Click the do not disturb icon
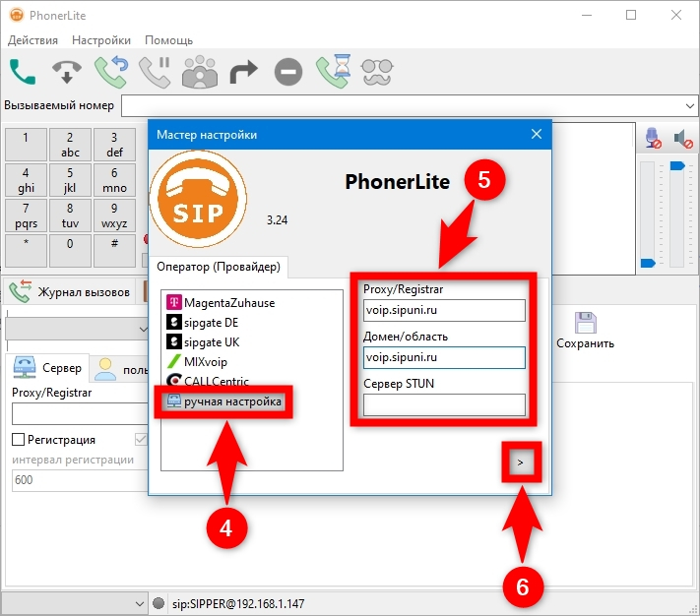This screenshot has width=700, height=616. tap(288, 72)
